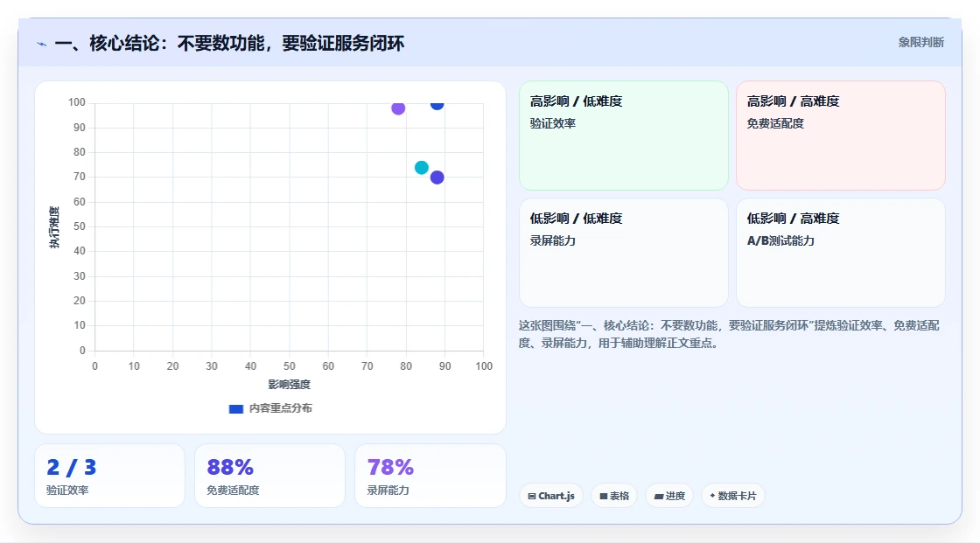Click the 验证效率 text in the green card
The height and width of the screenshot is (543, 980).
(x=552, y=123)
